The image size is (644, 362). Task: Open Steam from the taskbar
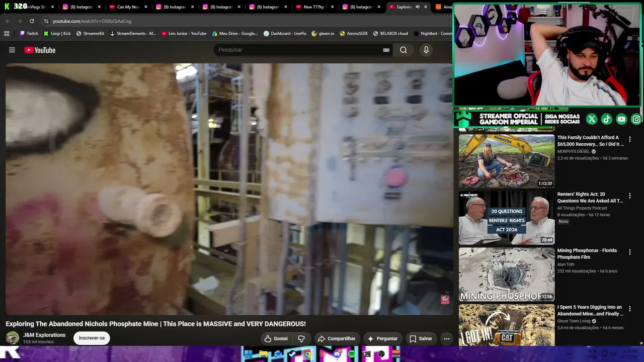(x=292, y=354)
